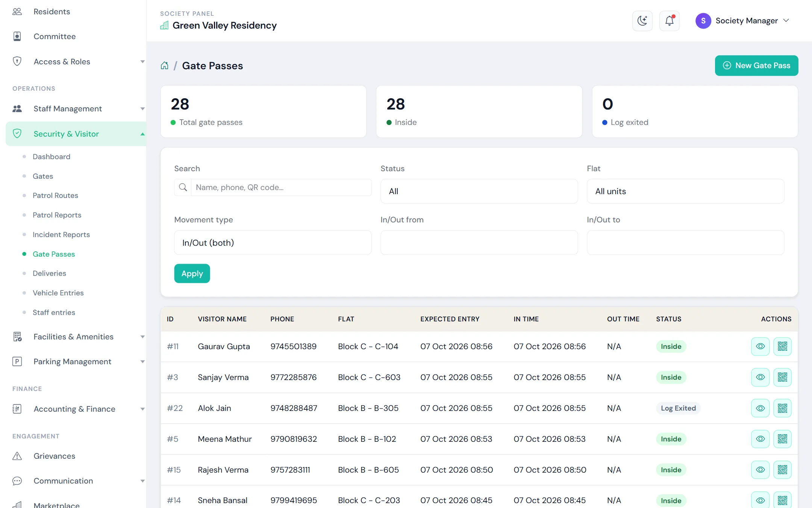Screen dimensions: 812x508
Task: Focus the name, phone, QR search field
Action: [x=281, y=187]
